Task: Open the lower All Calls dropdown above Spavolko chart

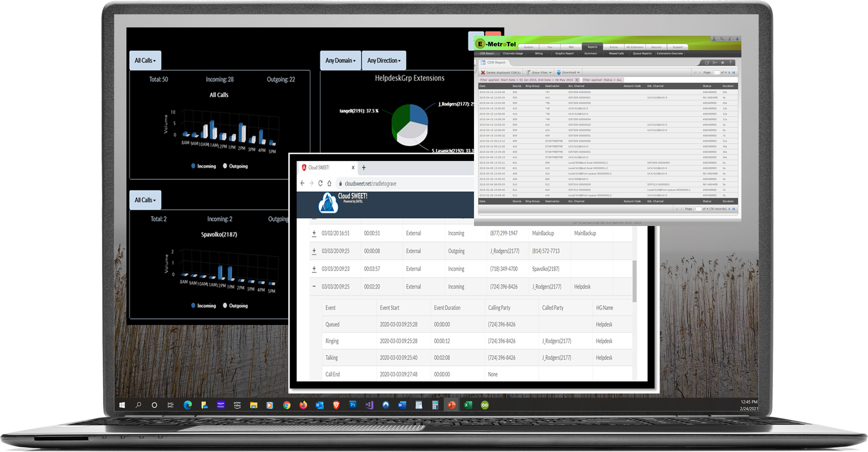Action: [145, 200]
